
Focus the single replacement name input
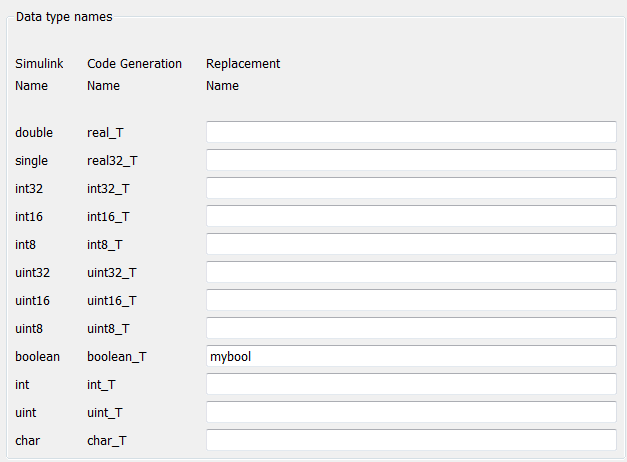coord(411,160)
